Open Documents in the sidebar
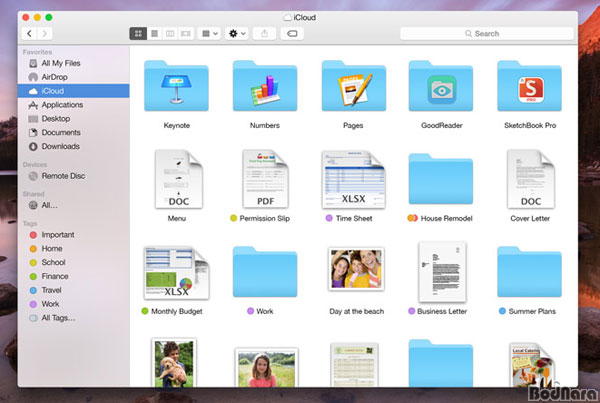600x403 pixels. point(73,132)
